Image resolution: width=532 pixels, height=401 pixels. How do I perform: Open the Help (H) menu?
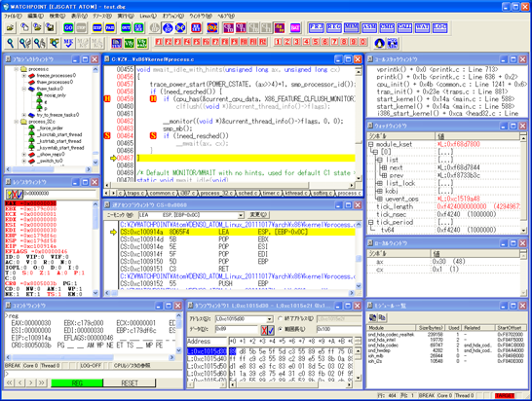tap(226, 16)
